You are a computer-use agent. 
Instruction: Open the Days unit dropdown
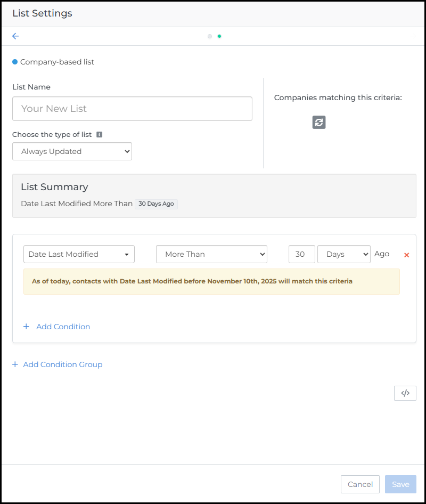[x=343, y=254]
